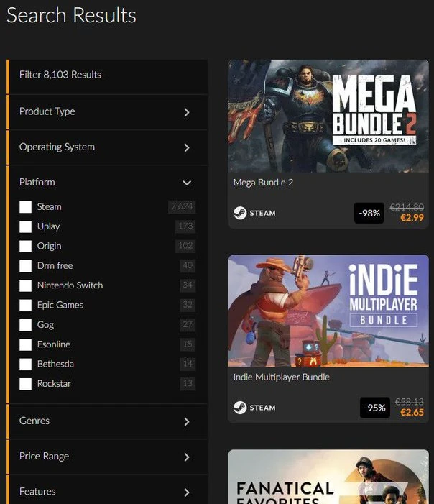Screen dimensions: 434x504
Task: Toggle the Gog platform checkbox
Action: pyautogui.click(x=26, y=325)
